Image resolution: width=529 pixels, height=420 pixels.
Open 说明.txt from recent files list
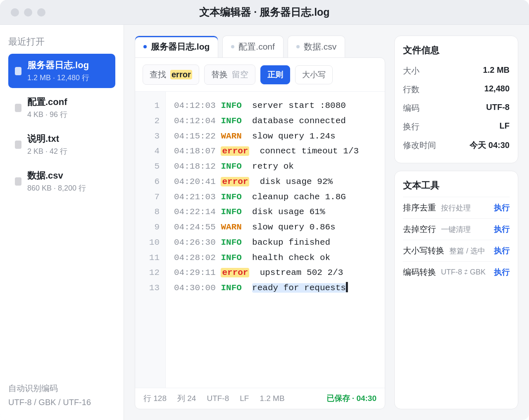[62, 145]
